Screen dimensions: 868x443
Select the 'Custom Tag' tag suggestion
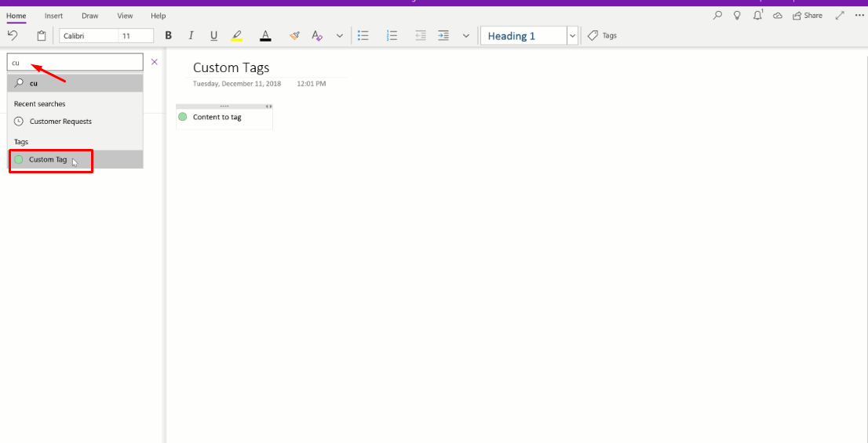tap(75, 159)
